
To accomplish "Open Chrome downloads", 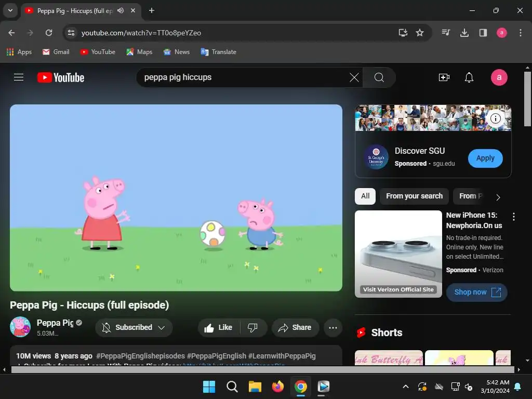I will pos(464,33).
